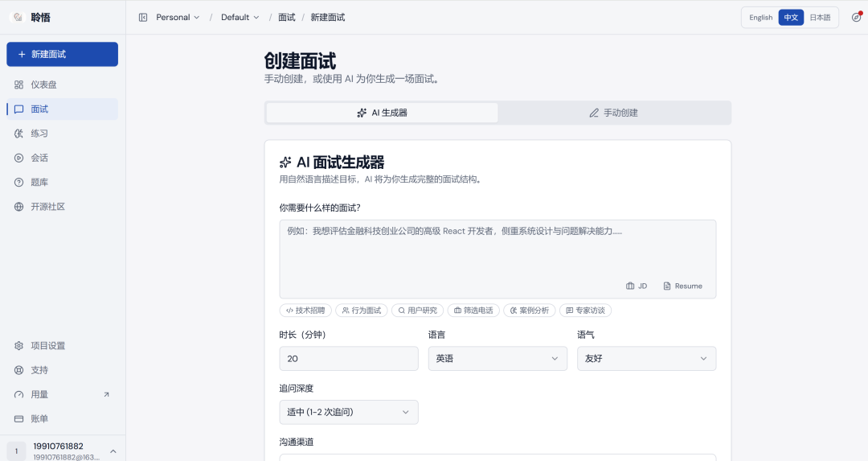Switch the interface language to 中文

pos(791,17)
